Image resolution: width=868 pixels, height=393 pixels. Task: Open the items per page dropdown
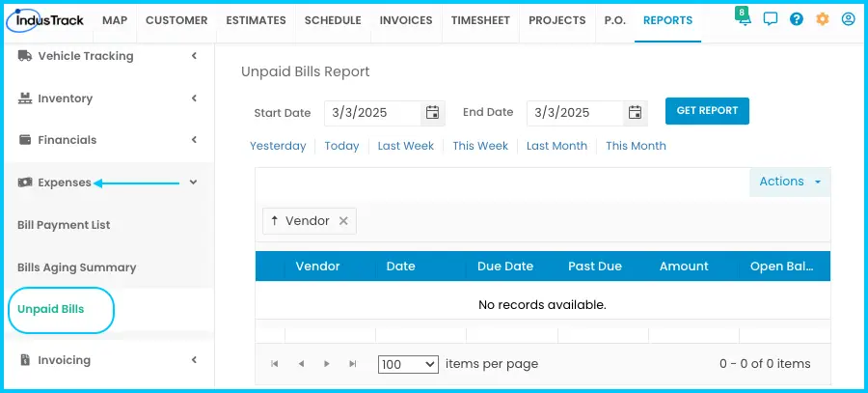(409, 364)
